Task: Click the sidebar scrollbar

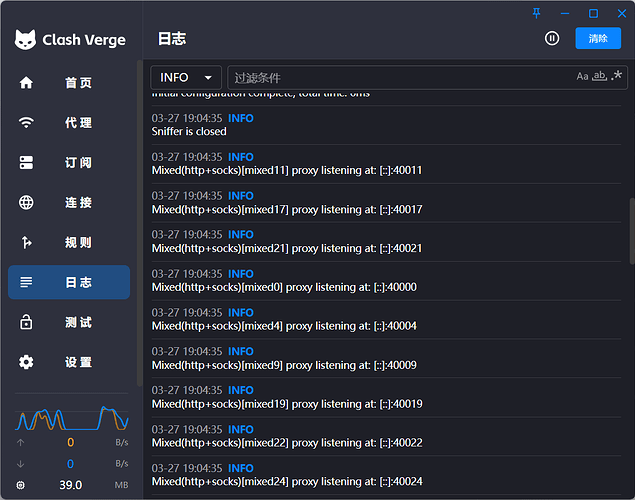Action: pos(139,223)
